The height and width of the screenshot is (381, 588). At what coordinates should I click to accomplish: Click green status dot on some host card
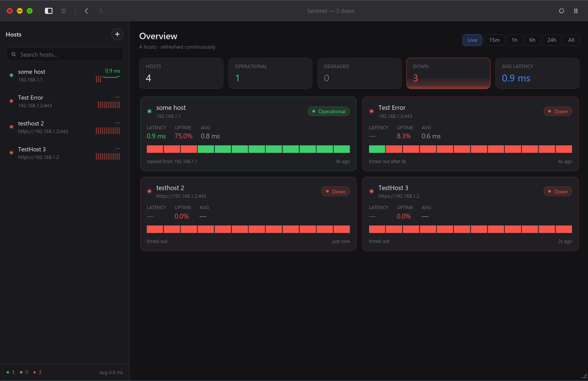tap(149, 111)
